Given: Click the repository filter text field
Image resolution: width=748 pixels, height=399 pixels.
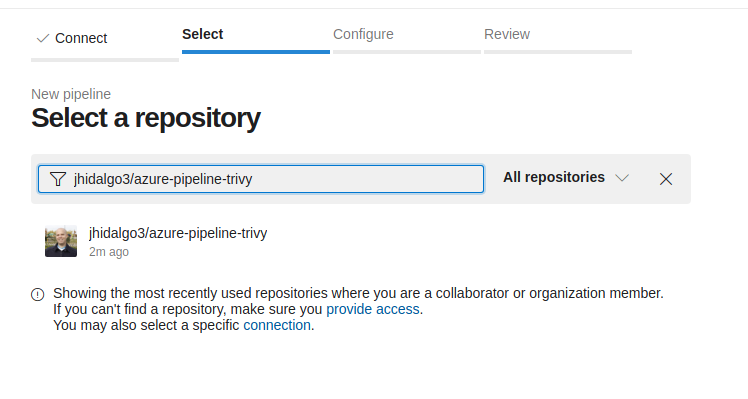Looking at the screenshot, I should (x=261, y=179).
